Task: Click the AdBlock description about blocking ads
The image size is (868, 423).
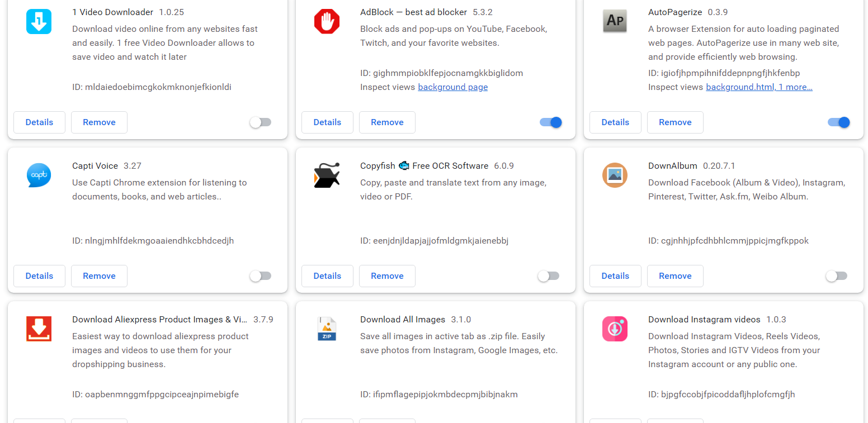Action: coord(454,36)
